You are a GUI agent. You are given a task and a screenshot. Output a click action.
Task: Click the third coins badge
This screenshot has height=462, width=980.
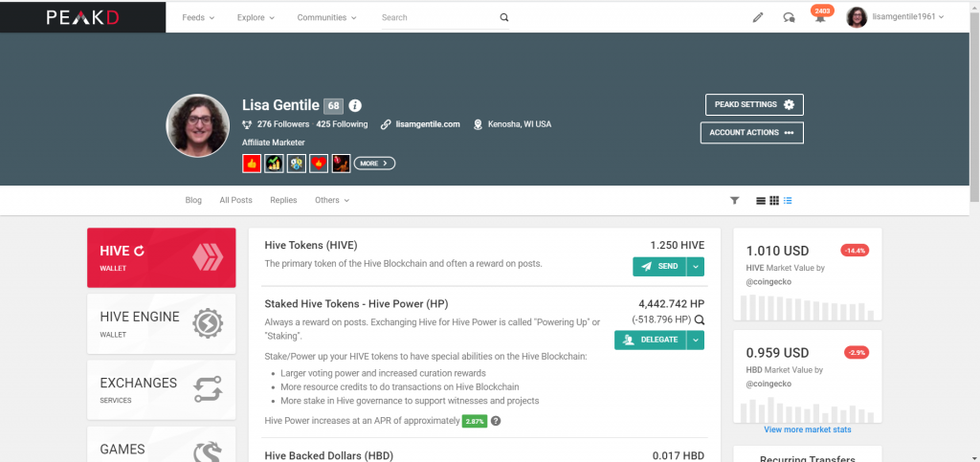coord(297,164)
